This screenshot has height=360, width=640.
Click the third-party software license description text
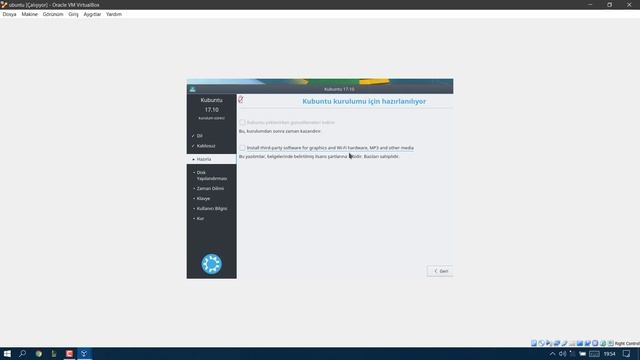point(319,156)
